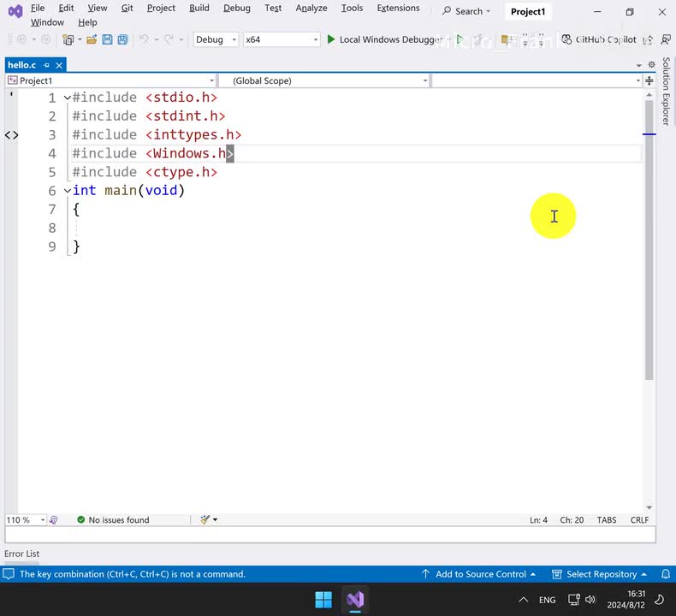
Task: Click the code brackets margin icon on line 3
Action: 12,135
